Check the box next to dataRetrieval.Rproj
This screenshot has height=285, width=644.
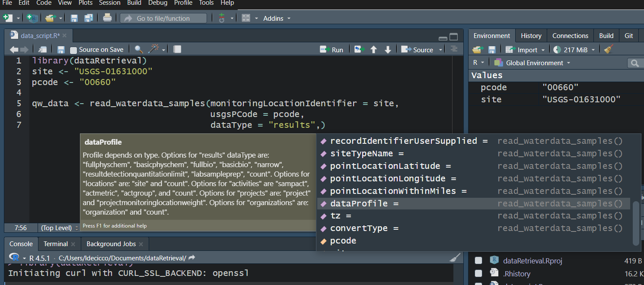pyautogui.click(x=478, y=260)
